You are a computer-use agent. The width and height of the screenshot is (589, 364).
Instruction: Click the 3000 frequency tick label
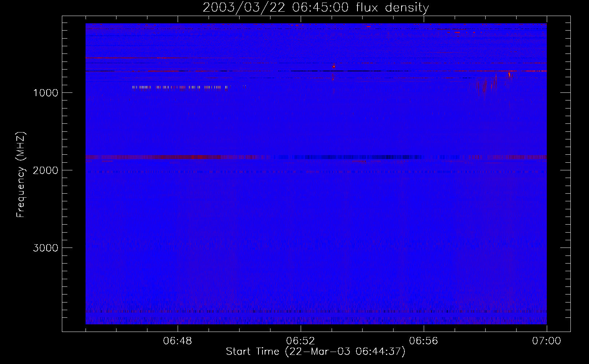46,248
